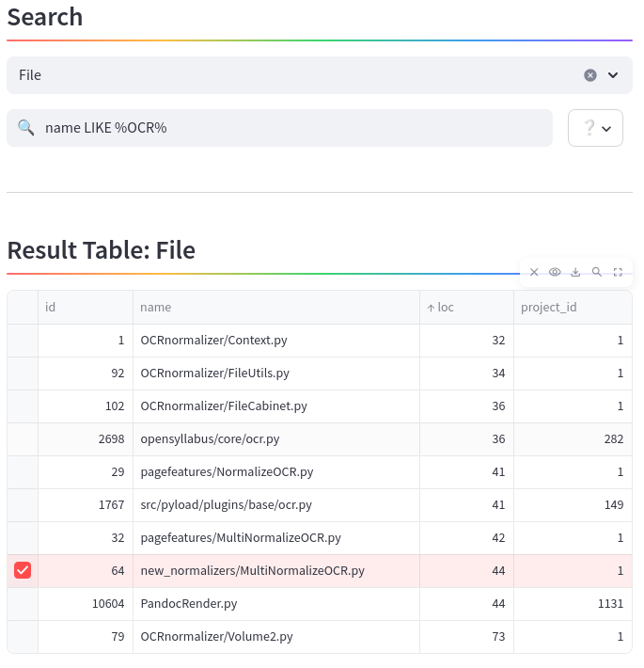
Task: Click the id cell 92
Action: (x=86, y=374)
